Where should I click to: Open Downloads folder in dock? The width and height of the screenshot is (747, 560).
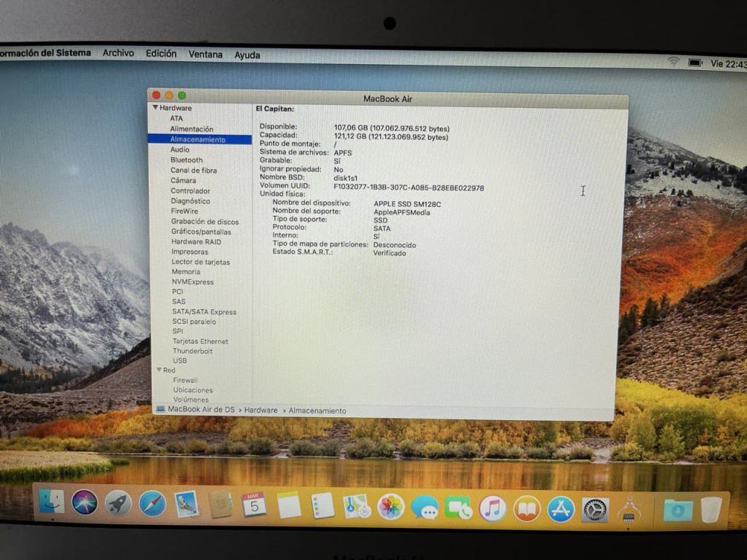pos(678,511)
